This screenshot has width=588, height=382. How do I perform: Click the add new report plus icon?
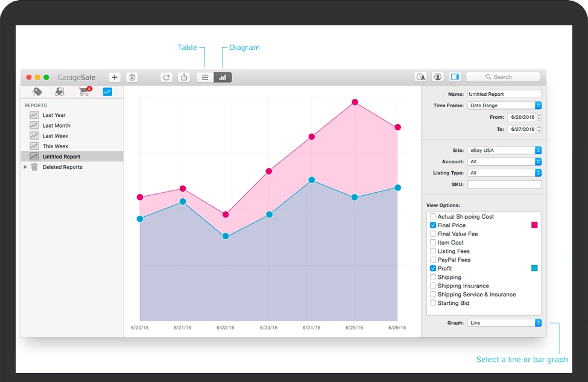click(115, 77)
